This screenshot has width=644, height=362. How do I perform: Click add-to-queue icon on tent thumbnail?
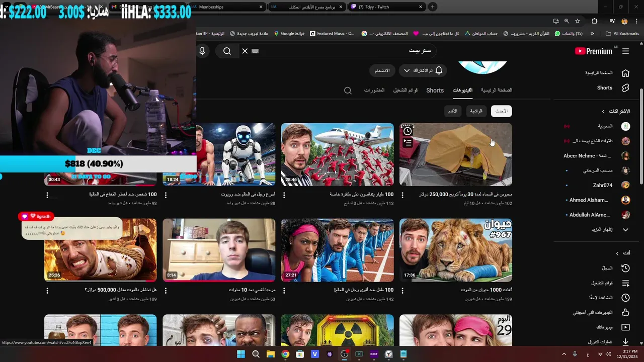(x=408, y=143)
